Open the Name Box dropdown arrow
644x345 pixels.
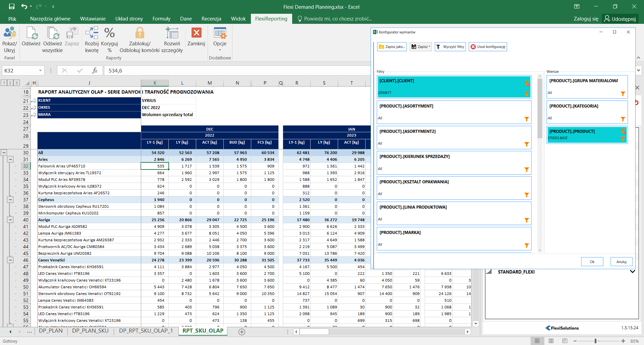(40, 71)
